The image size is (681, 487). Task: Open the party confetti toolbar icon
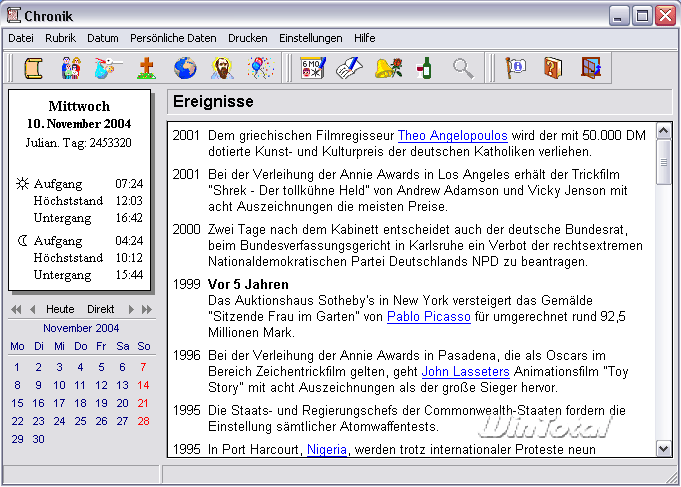pyautogui.click(x=259, y=68)
